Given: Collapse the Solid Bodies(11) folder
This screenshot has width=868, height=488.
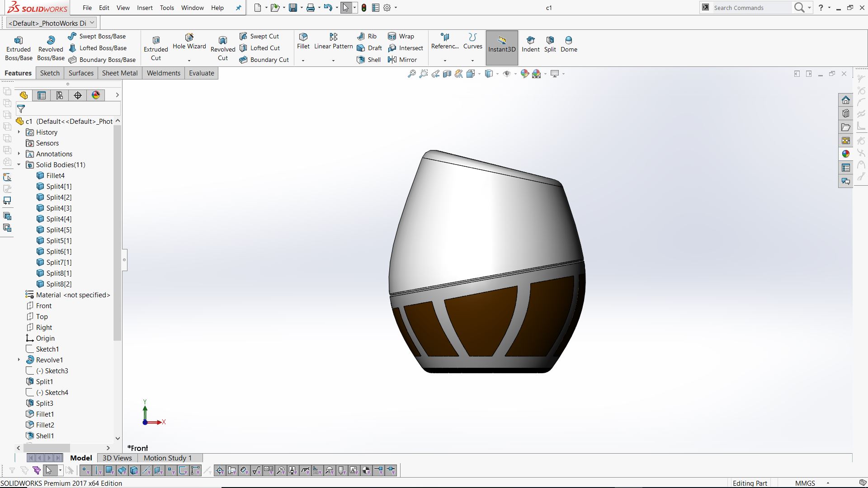Looking at the screenshot, I should pyautogui.click(x=19, y=165).
